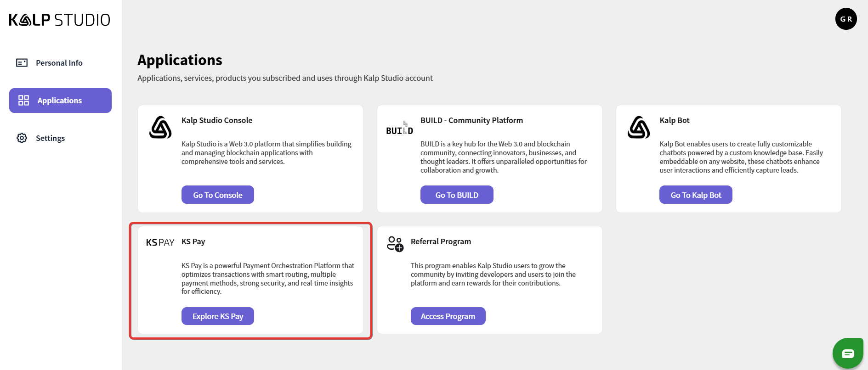Open the GR user avatar menu
Viewport: 868px width, 370px height.
coord(845,19)
